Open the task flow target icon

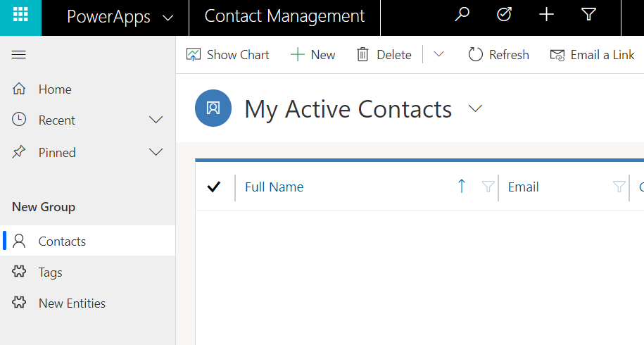coord(504,15)
